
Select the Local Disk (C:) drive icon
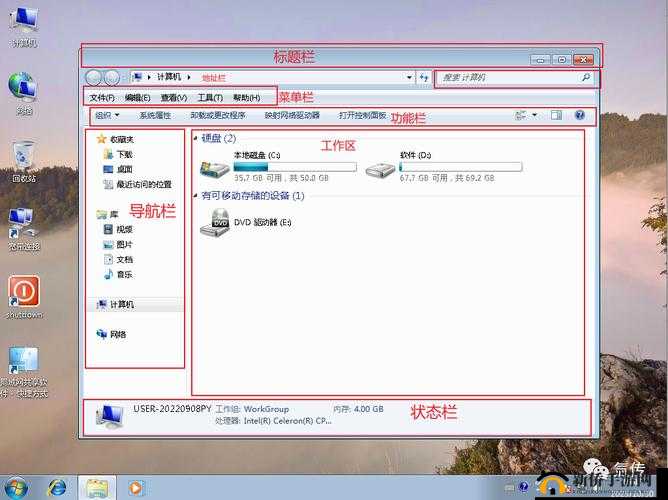pyautogui.click(x=215, y=169)
